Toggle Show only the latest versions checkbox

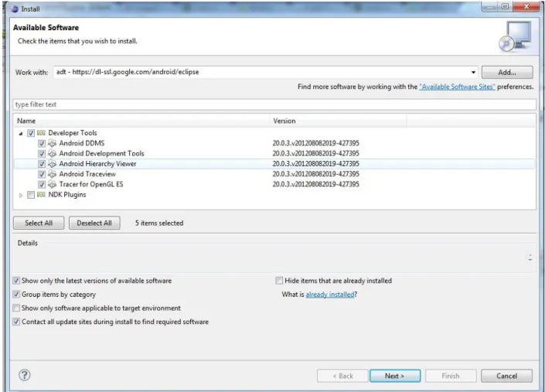(x=16, y=281)
